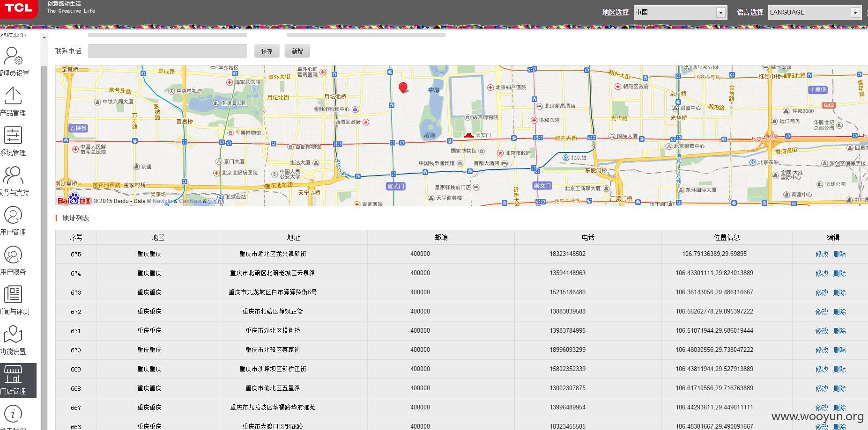Click the Baidu map logo
This screenshot has height=430, width=868.
coord(74,200)
